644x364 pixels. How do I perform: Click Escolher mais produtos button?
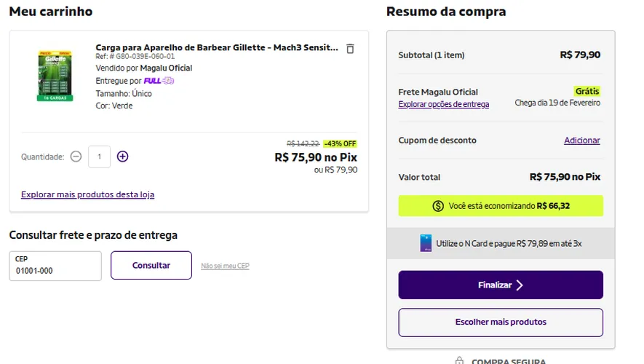click(x=501, y=322)
